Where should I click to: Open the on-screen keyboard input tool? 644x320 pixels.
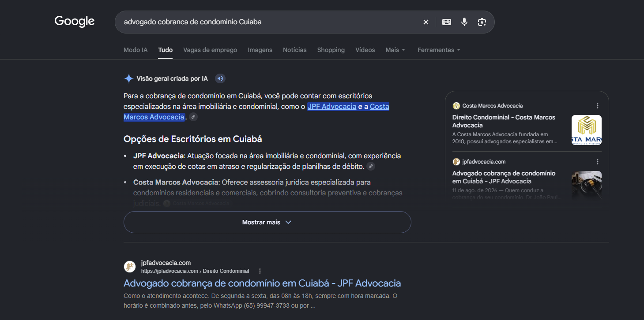(x=447, y=22)
